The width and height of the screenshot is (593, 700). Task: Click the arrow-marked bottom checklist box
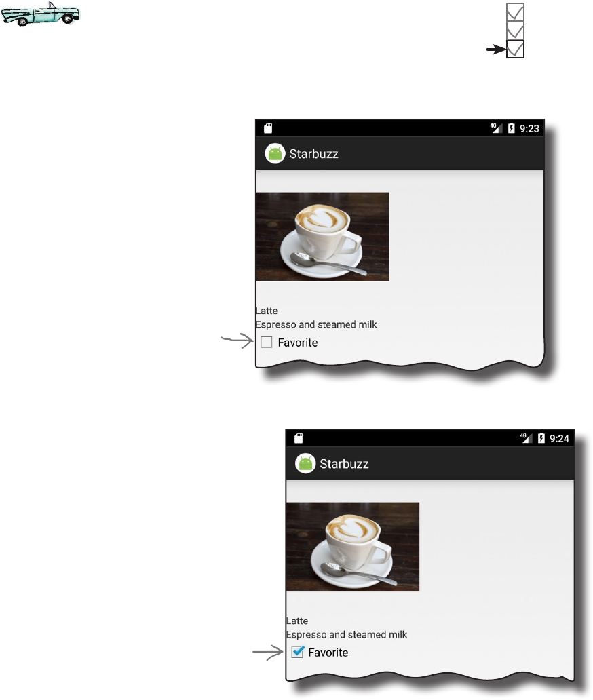(x=515, y=49)
